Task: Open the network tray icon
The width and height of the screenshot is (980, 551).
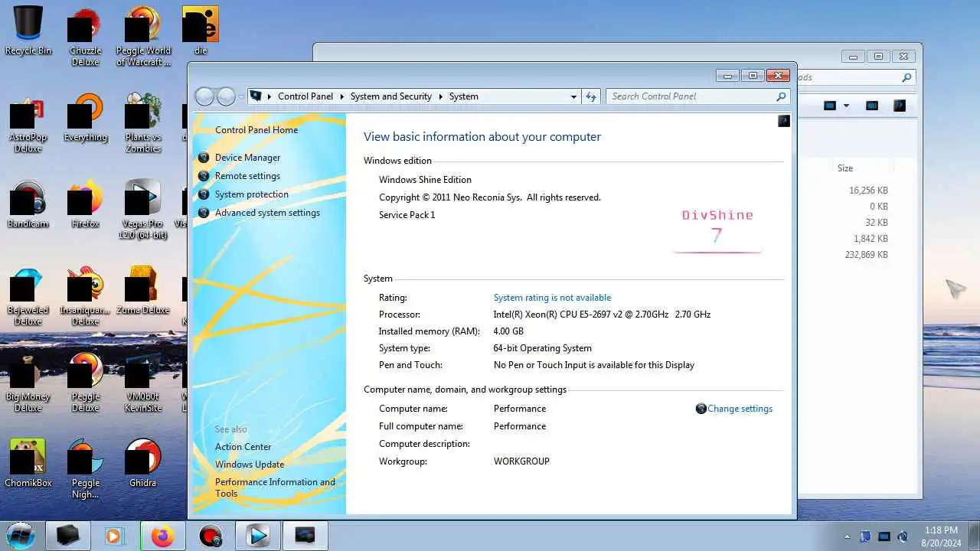Action: pyautogui.click(x=884, y=536)
